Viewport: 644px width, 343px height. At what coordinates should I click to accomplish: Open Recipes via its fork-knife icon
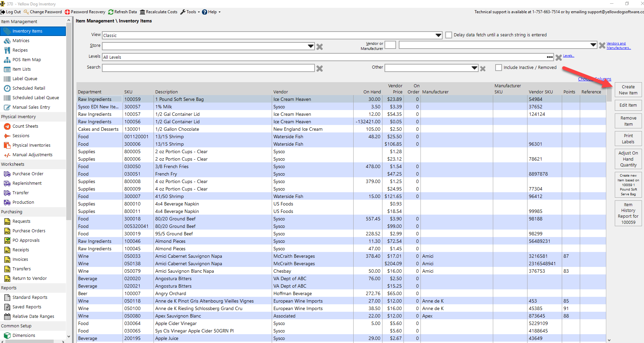coord(7,50)
